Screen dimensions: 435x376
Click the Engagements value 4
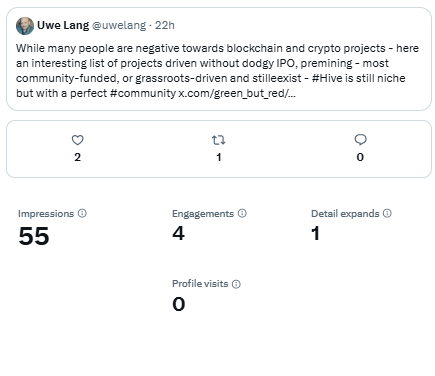tap(179, 233)
